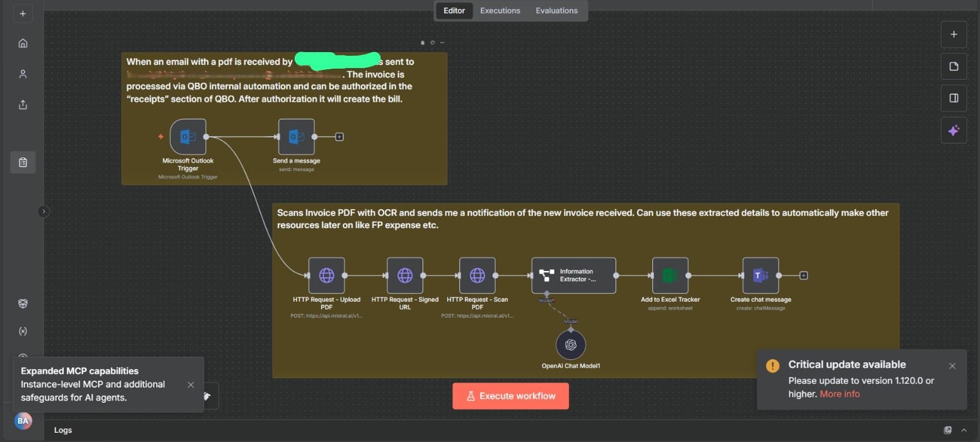Select the Outlook Send a message node
This screenshot has width=980, height=442.
[x=296, y=137]
